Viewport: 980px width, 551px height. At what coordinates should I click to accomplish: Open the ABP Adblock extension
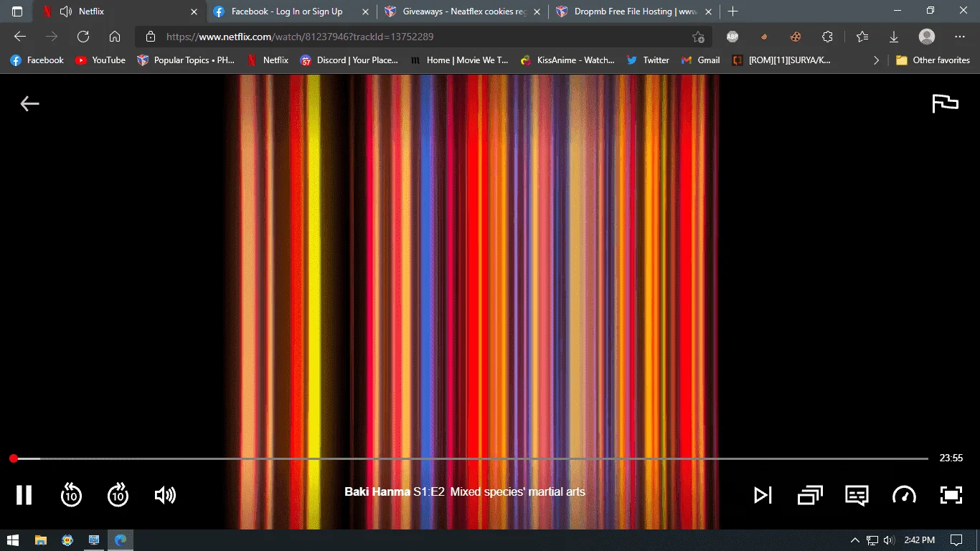tap(732, 37)
